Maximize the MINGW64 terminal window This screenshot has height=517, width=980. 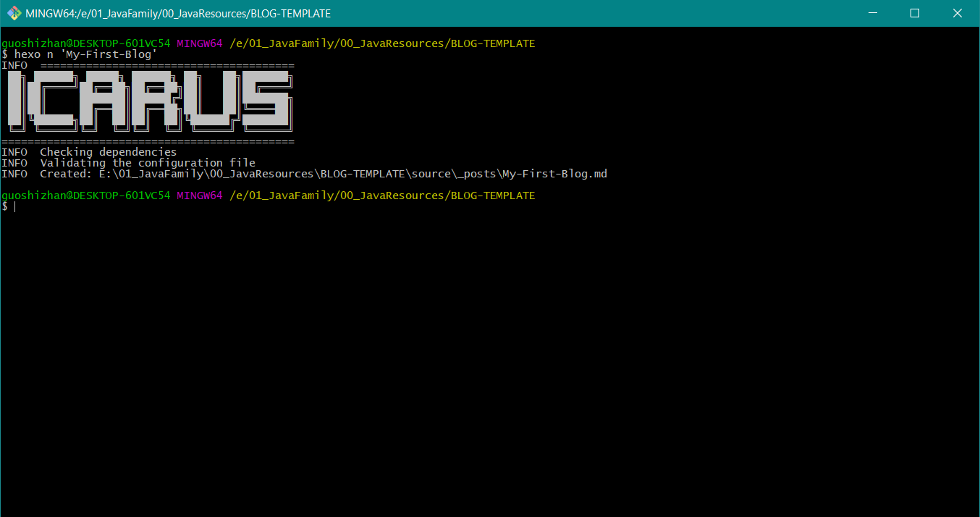[915, 13]
